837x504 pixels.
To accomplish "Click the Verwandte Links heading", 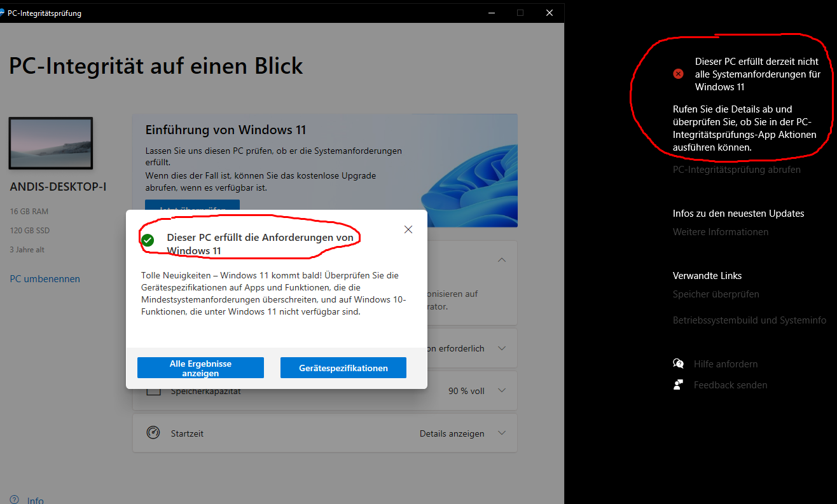I will pyautogui.click(x=707, y=276).
